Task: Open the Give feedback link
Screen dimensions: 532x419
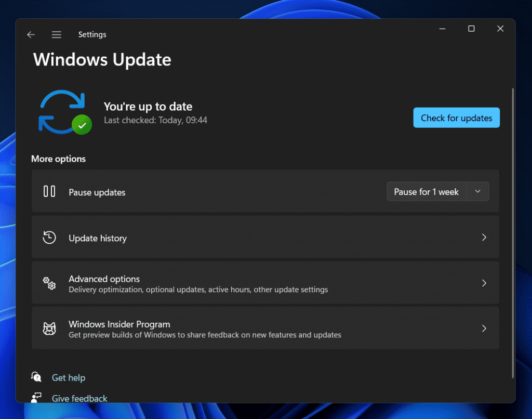Action: click(79, 398)
